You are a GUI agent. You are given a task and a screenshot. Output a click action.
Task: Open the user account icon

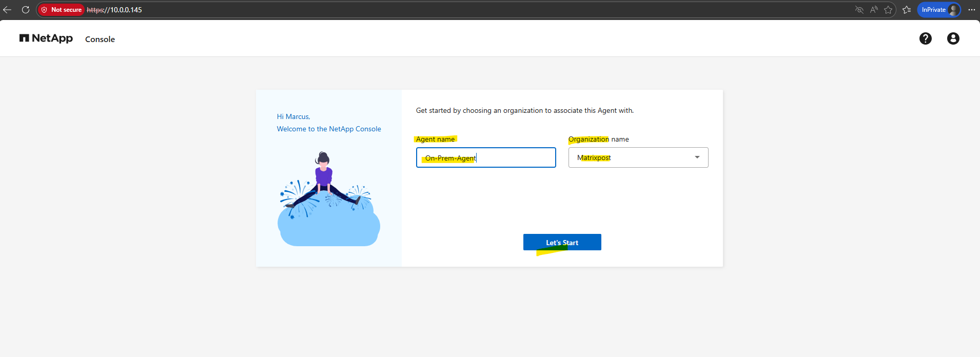[x=953, y=38]
